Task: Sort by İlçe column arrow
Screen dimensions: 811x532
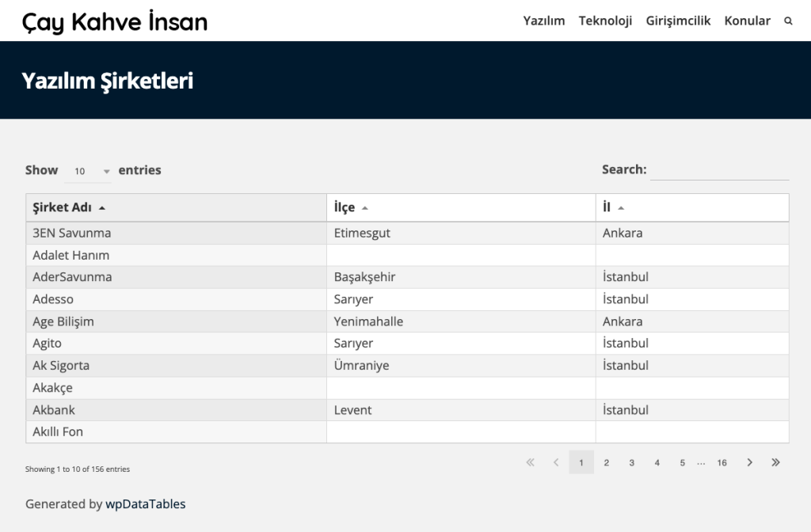Action: [364, 208]
